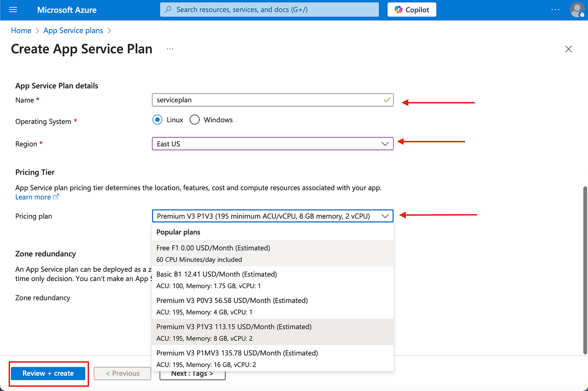Screen dimensions: 588x391
Task: Open the portal hamburger menu
Action: [13, 9]
